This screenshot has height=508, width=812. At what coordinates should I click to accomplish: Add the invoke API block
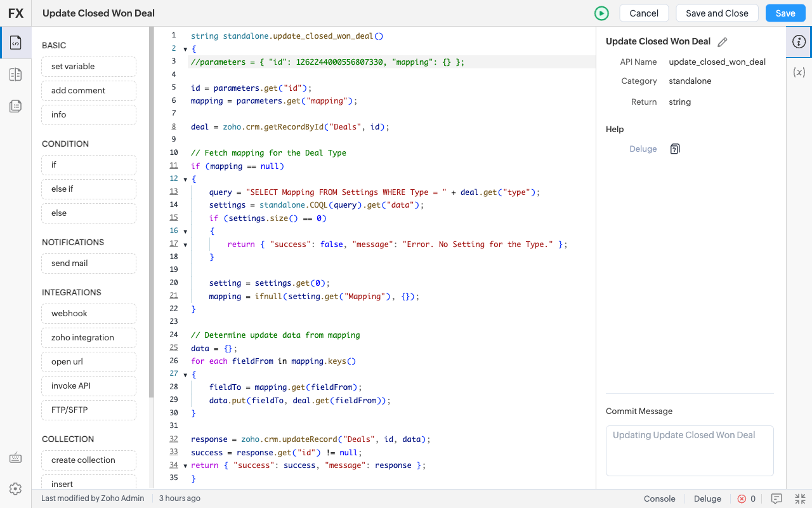pos(89,386)
